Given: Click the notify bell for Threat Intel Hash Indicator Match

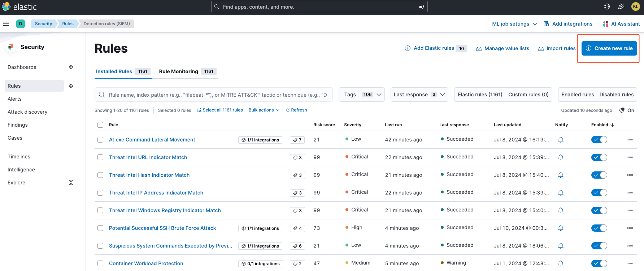Looking at the screenshot, I should tap(561, 175).
